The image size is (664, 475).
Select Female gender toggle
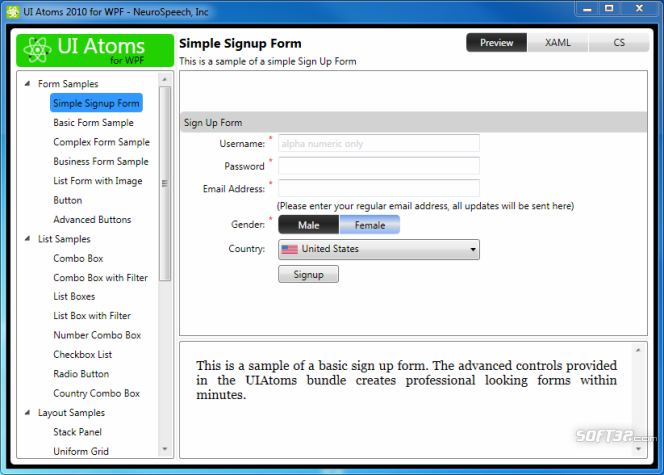[370, 225]
